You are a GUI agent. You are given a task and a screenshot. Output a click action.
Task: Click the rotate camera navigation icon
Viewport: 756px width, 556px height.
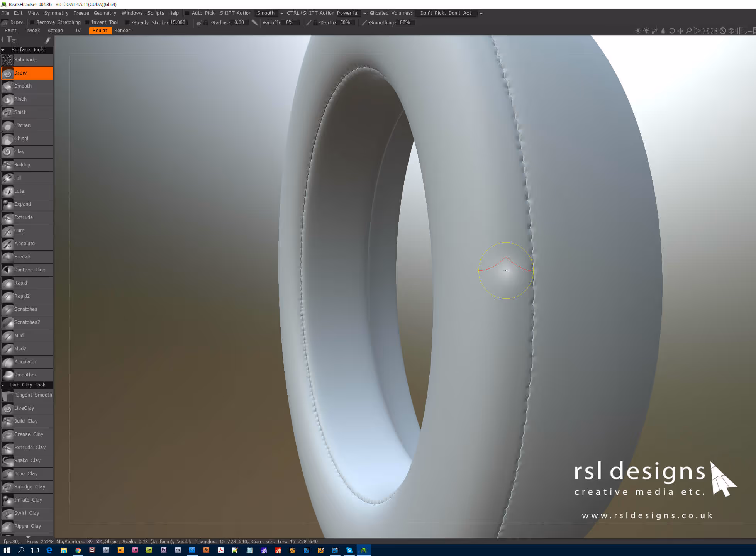(672, 31)
